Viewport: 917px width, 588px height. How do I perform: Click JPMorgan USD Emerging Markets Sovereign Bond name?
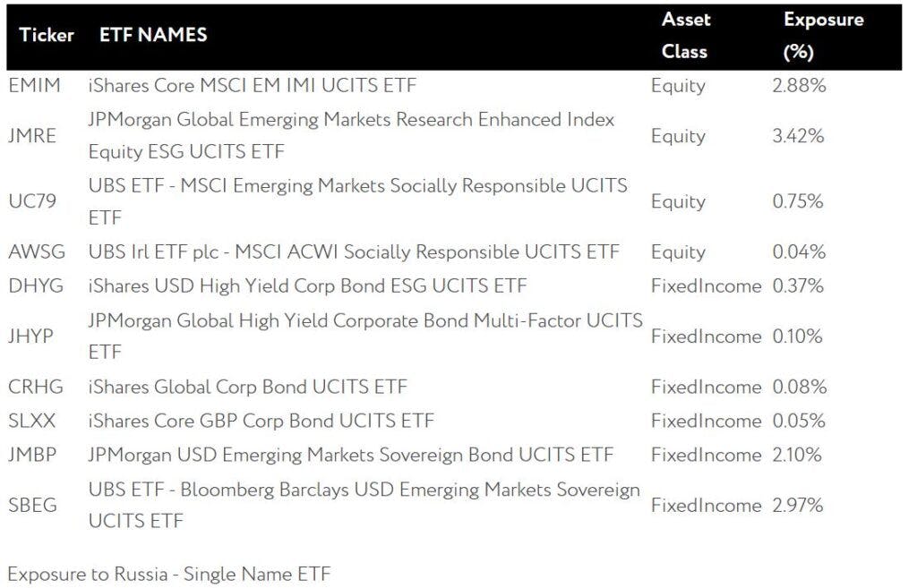click(351, 455)
